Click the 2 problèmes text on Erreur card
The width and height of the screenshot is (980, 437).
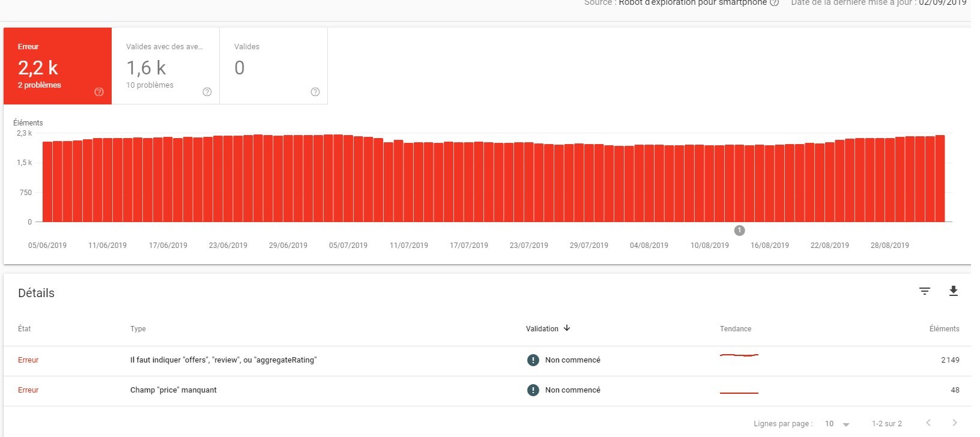(40, 85)
